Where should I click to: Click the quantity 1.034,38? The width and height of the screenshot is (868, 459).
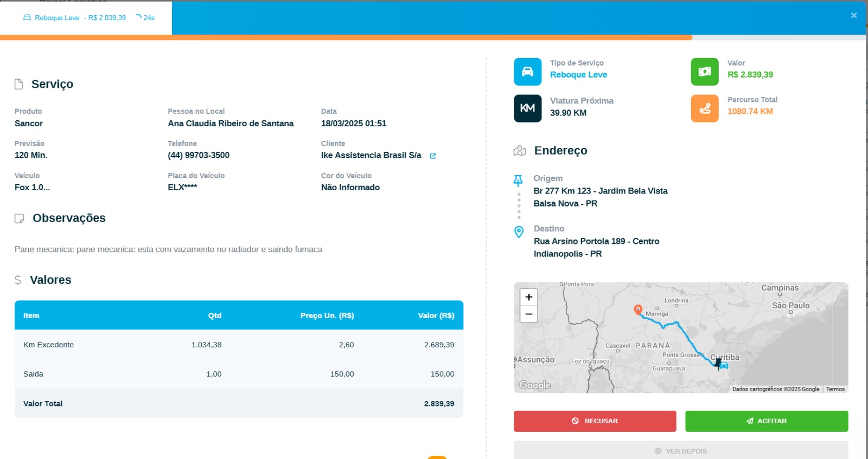click(206, 345)
